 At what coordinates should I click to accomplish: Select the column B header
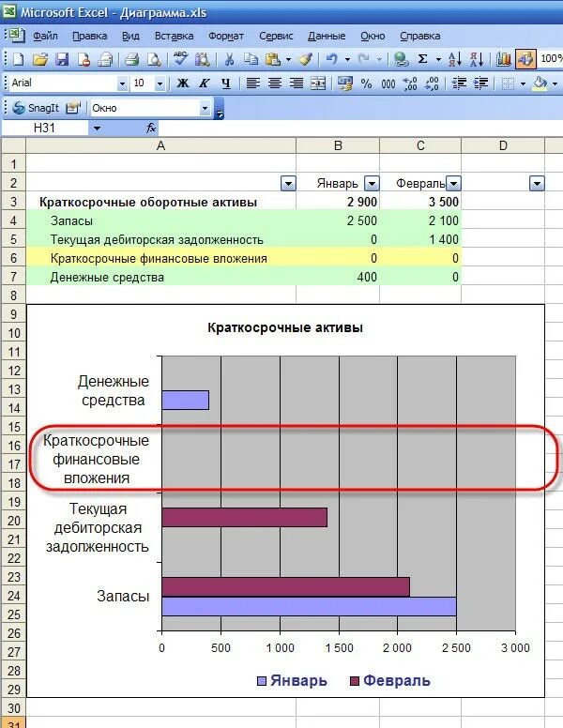pyautogui.click(x=338, y=145)
